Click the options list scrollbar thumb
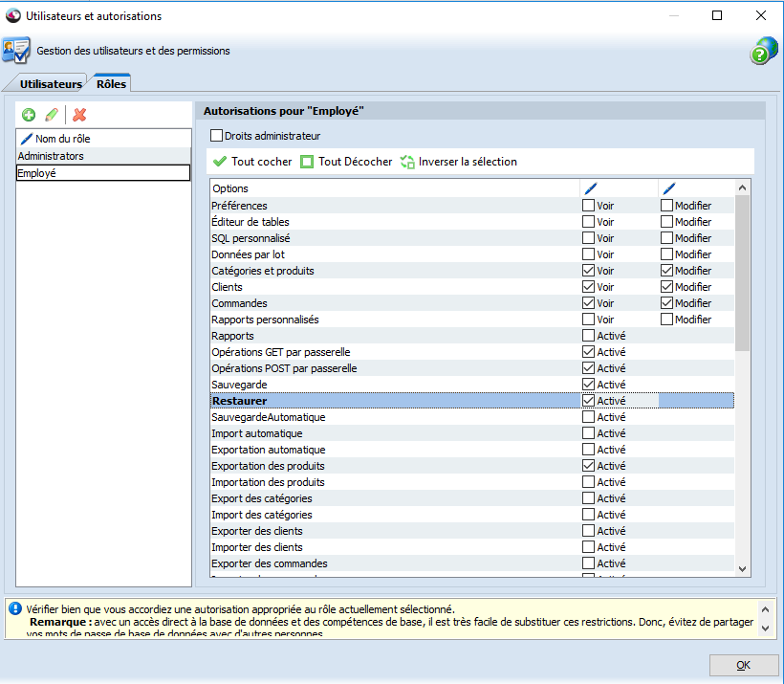This screenshot has width=784, height=684. coord(743,274)
